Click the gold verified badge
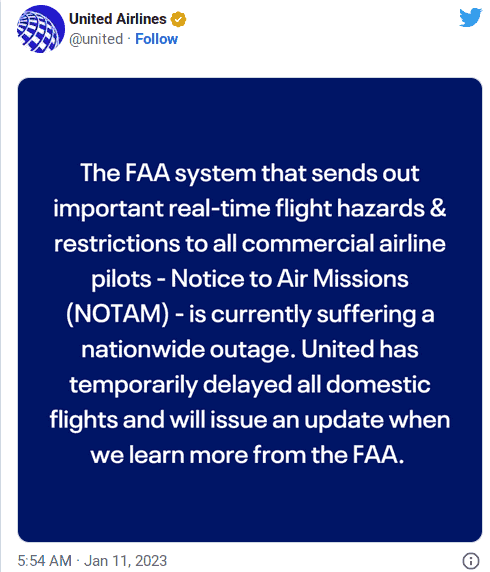The width and height of the screenshot is (490, 572). [178, 19]
